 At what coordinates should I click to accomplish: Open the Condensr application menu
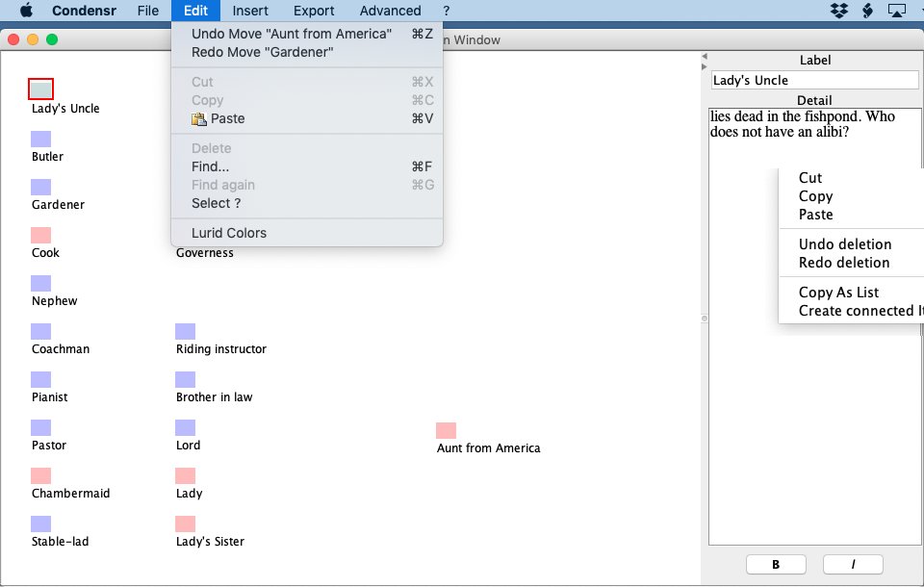pos(84,11)
